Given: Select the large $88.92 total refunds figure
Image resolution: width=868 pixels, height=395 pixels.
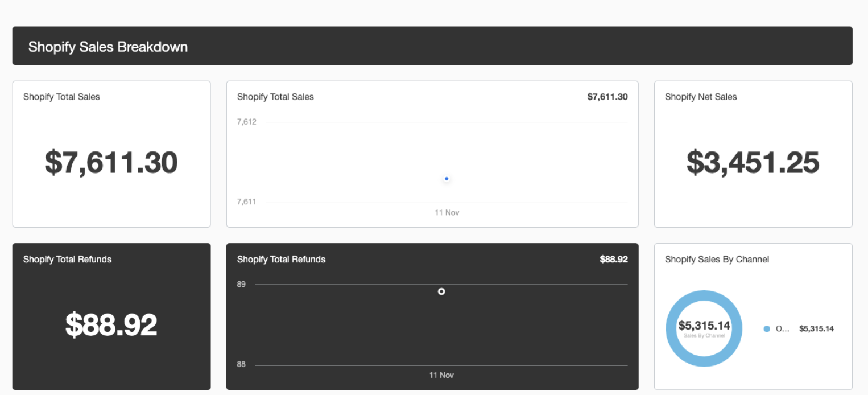Looking at the screenshot, I should [x=111, y=324].
